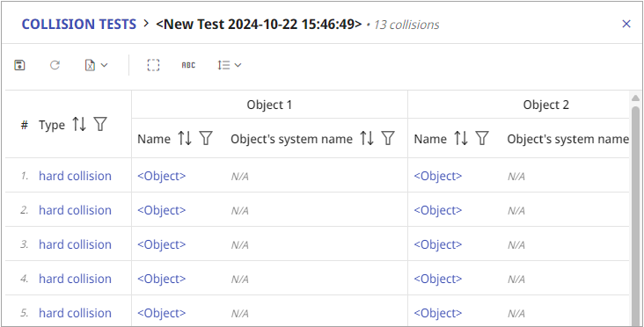
Task: Sort Object 1 system name column
Action: [x=367, y=139]
